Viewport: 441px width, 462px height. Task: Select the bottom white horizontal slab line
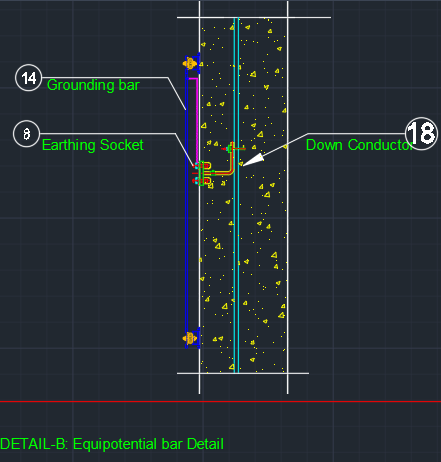tap(243, 373)
